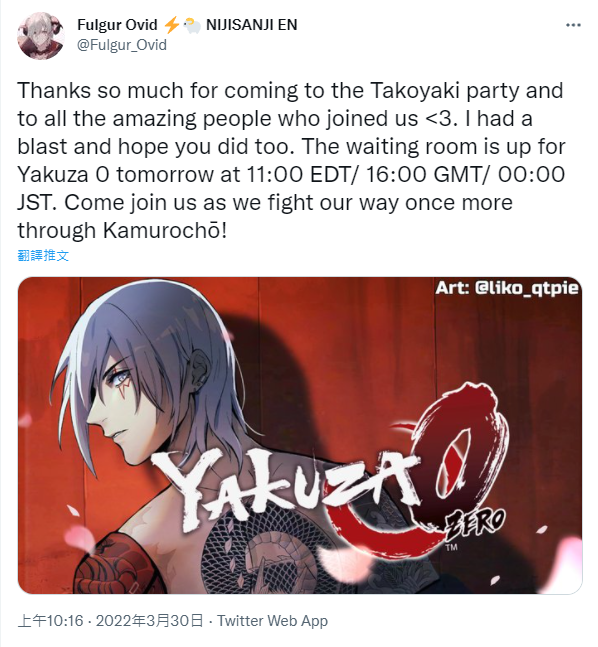This screenshot has width=598, height=647.
Task: Click the word Takoyaki in the tweet
Action: (x=415, y=90)
